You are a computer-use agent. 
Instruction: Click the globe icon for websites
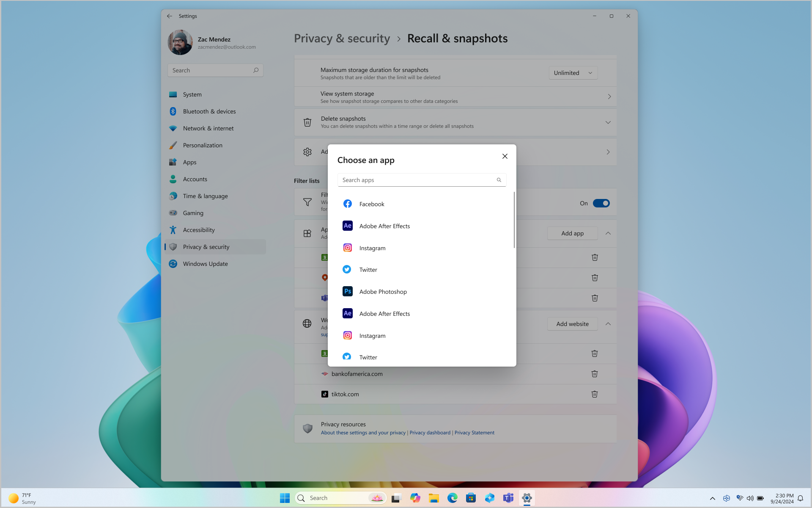click(307, 324)
